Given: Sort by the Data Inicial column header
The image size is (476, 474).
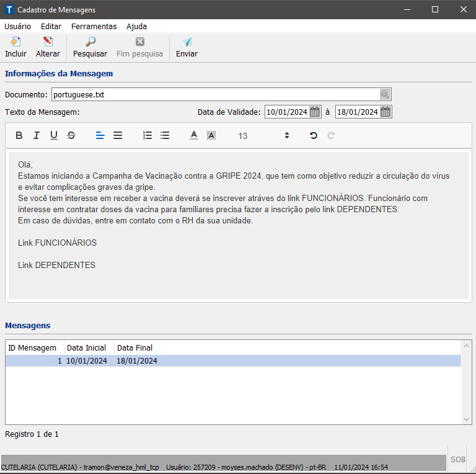Looking at the screenshot, I should [x=86, y=347].
